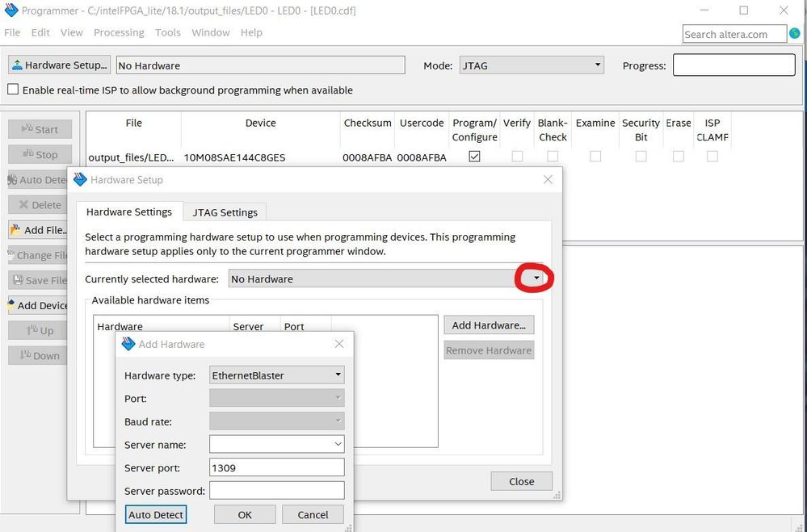Image resolution: width=807 pixels, height=532 pixels.
Task: Tick the Blank-Check checkbox in the device row
Action: 553,156
